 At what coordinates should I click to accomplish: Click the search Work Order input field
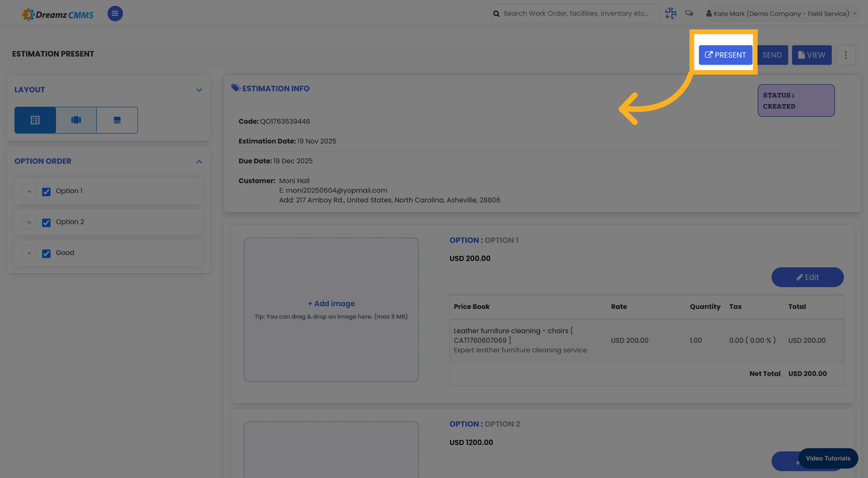click(x=575, y=14)
